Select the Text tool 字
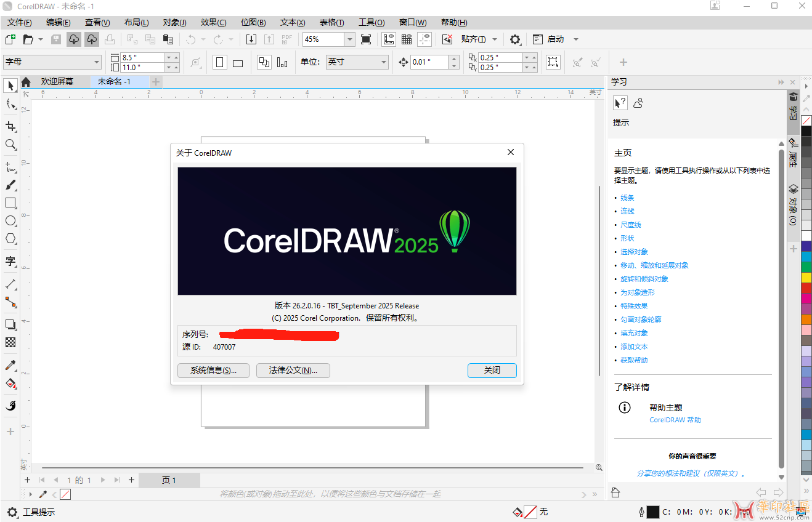Screen dimensions: 812x522 pyautogui.click(x=10, y=261)
